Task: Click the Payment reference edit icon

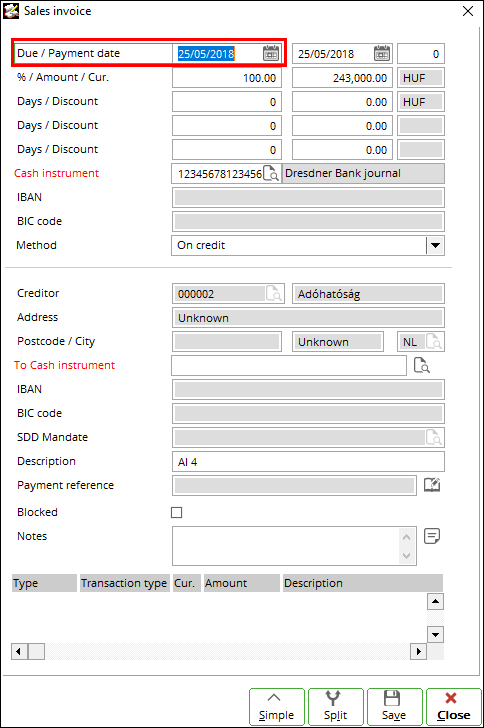Action: coord(432,485)
